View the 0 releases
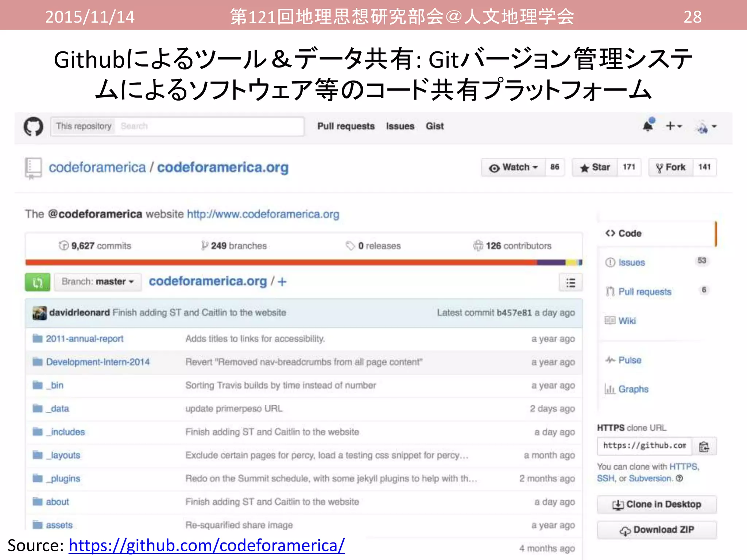Viewport: 747px width, 560px height. [373, 246]
